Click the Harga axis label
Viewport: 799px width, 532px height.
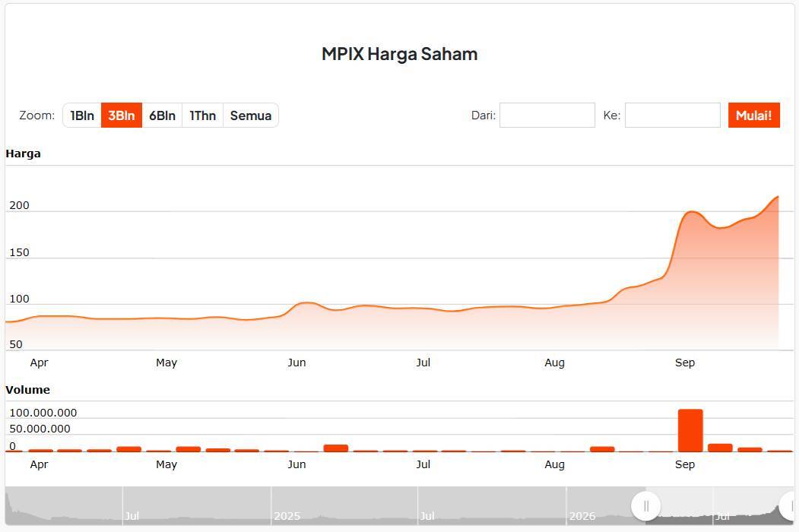pos(23,154)
